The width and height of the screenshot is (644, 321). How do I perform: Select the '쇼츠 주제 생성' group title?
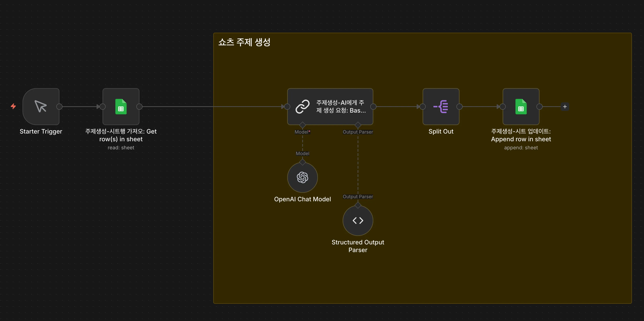(244, 42)
